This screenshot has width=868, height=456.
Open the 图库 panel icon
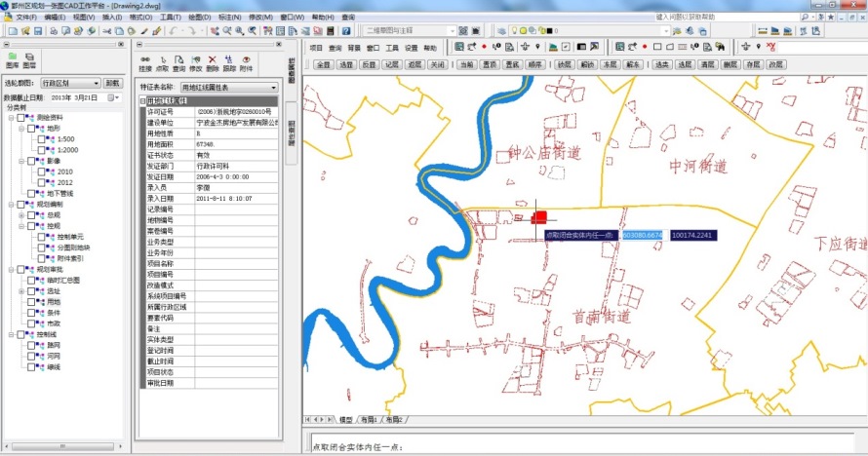point(12,58)
